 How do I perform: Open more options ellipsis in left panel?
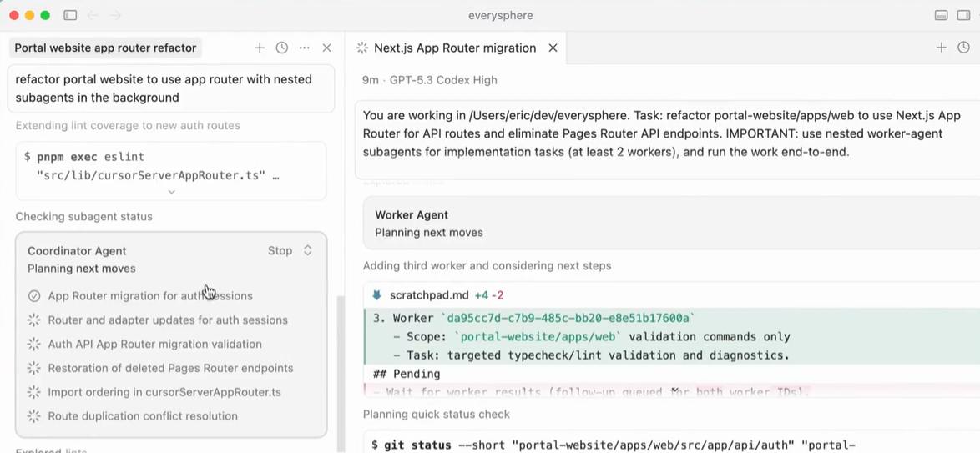tap(305, 48)
